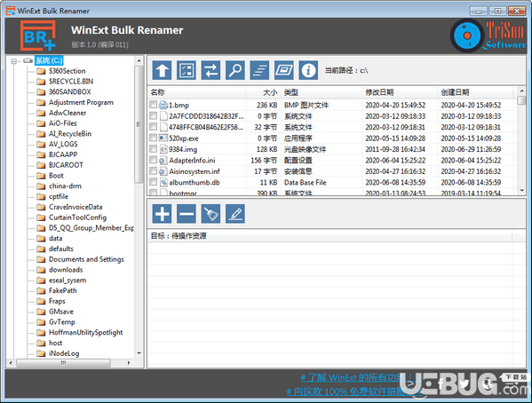Check the box for albumthumb.db

tap(153, 182)
